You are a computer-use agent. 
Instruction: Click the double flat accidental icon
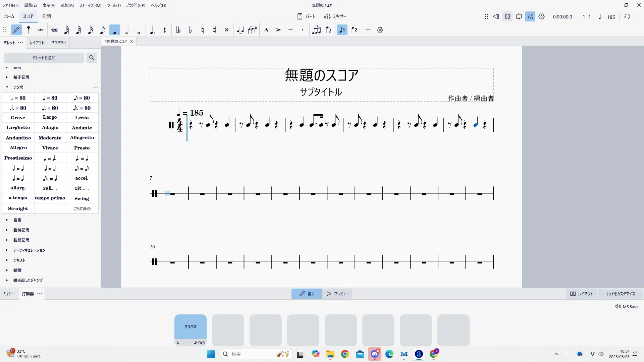[178, 30]
